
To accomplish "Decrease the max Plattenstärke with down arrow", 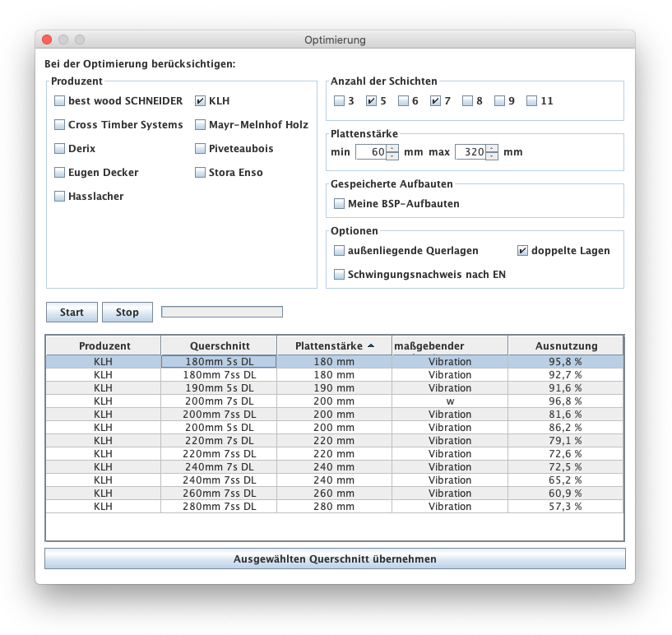I will click(492, 156).
